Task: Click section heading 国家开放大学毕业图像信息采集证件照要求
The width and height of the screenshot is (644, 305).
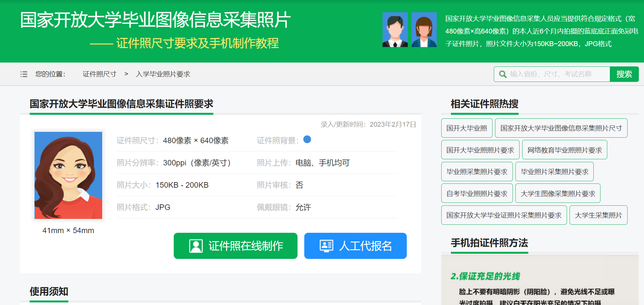Action: click(x=122, y=104)
